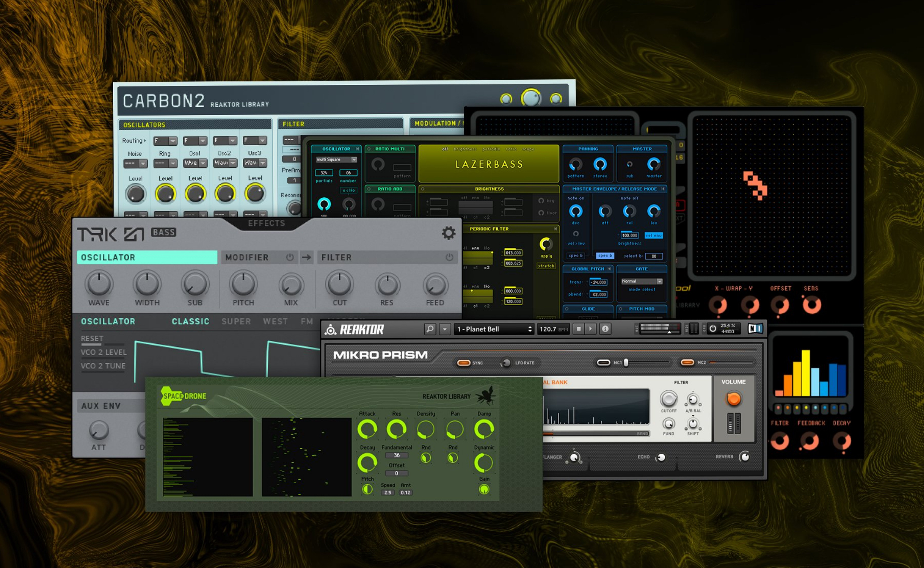
Task: Open the Carbon2 Ring source dropdown
Action: pos(165,163)
